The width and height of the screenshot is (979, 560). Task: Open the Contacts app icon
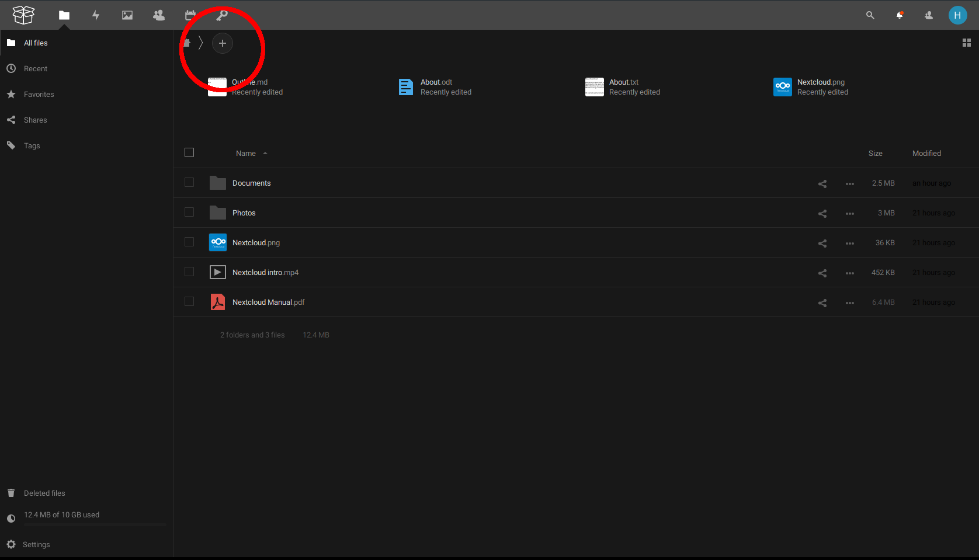[x=158, y=15]
